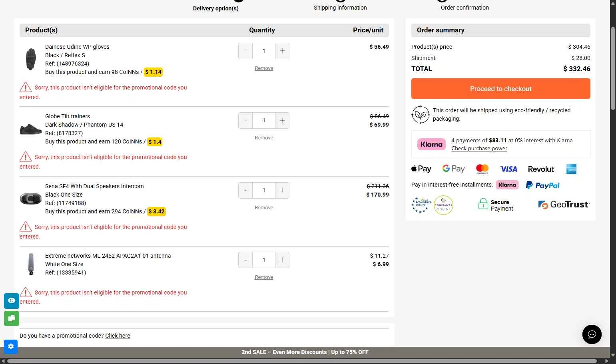Click warning icon under Sena SF4 Intercom
This screenshot has width=616, height=364.
click(x=26, y=227)
